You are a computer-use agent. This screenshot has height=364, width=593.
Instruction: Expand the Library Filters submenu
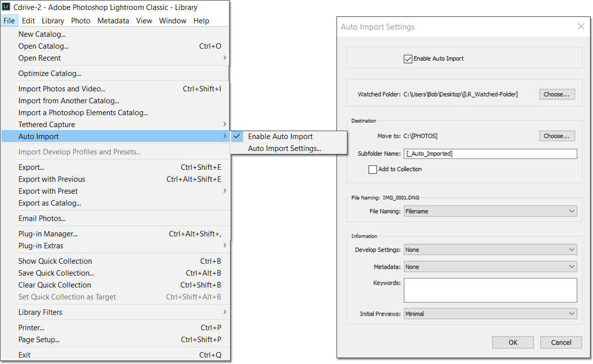pos(115,312)
